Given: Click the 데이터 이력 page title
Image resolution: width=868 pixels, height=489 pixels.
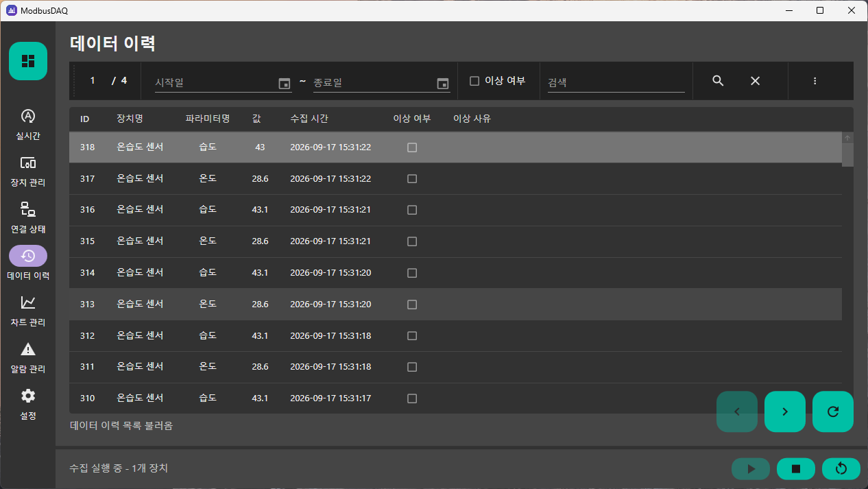Looking at the screenshot, I should [x=113, y=44].
